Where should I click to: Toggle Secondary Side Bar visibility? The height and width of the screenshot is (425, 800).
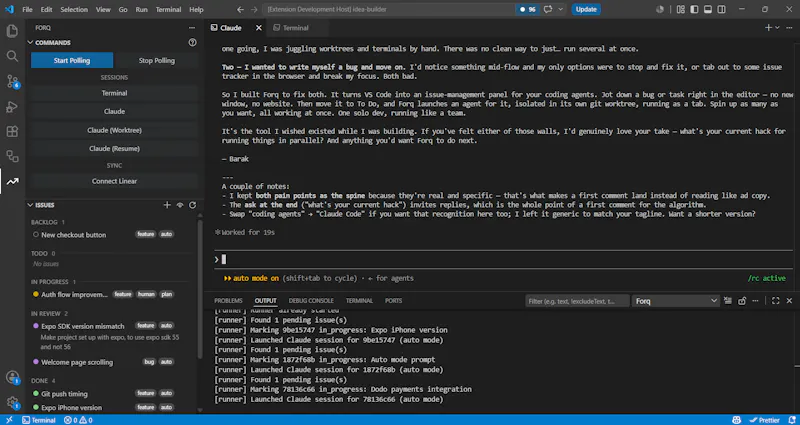[722, 9]
